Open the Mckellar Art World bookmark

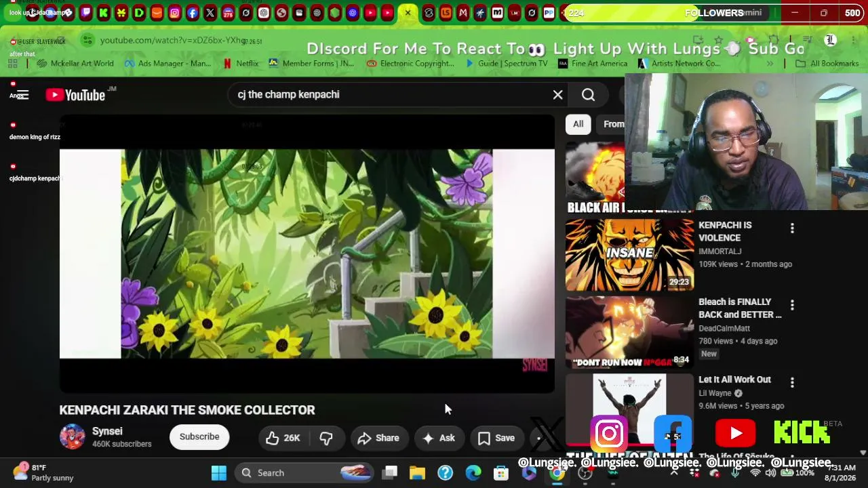[x=76, y=64]
